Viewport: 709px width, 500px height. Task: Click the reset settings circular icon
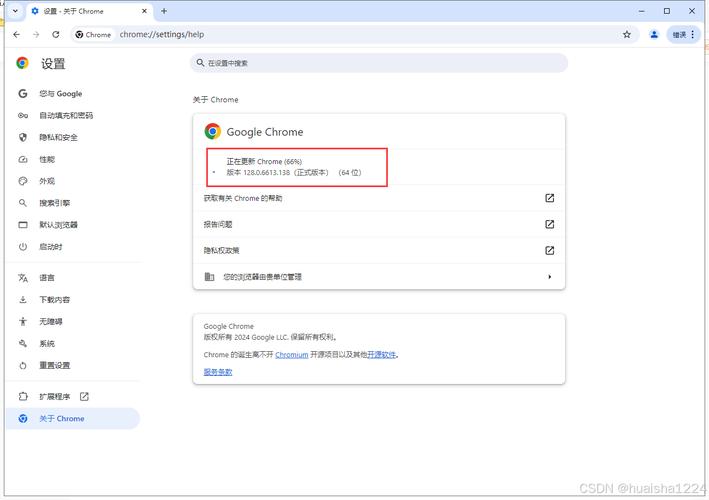pyautogui.click(x=23, y=365)
